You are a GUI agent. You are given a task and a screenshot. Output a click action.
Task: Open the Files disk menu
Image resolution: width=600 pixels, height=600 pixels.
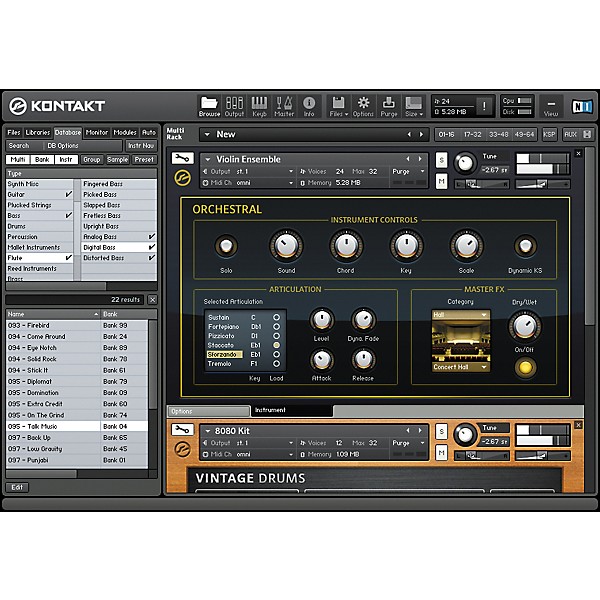coord(339,106)
